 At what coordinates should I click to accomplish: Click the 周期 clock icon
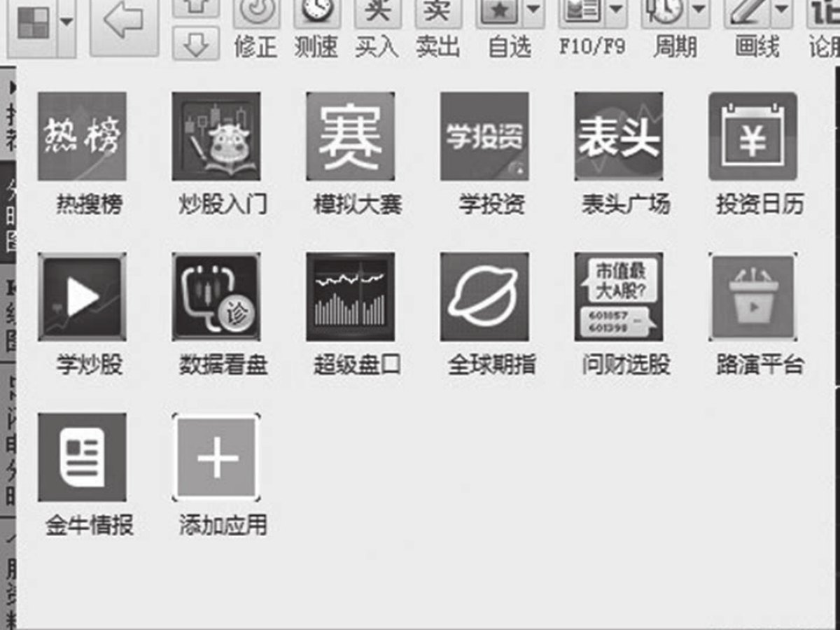tap(666, 13)
